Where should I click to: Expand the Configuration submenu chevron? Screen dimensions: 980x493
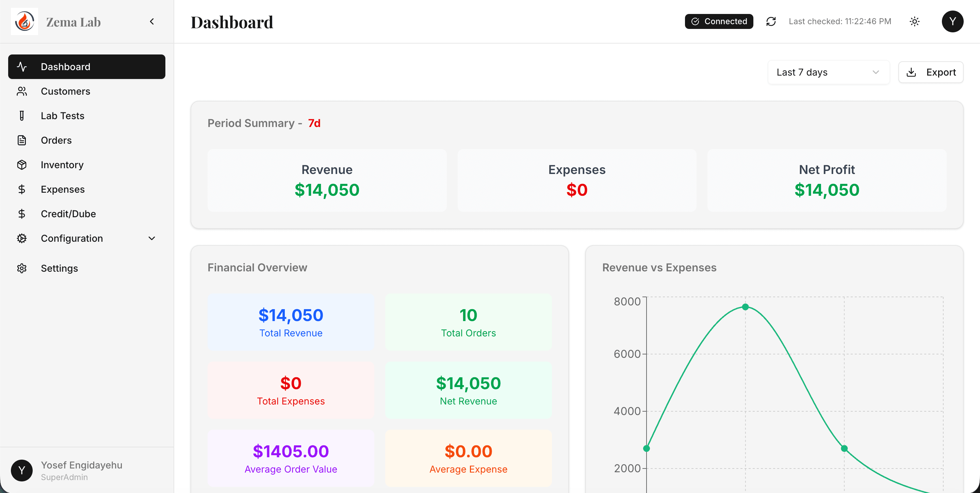152,238
